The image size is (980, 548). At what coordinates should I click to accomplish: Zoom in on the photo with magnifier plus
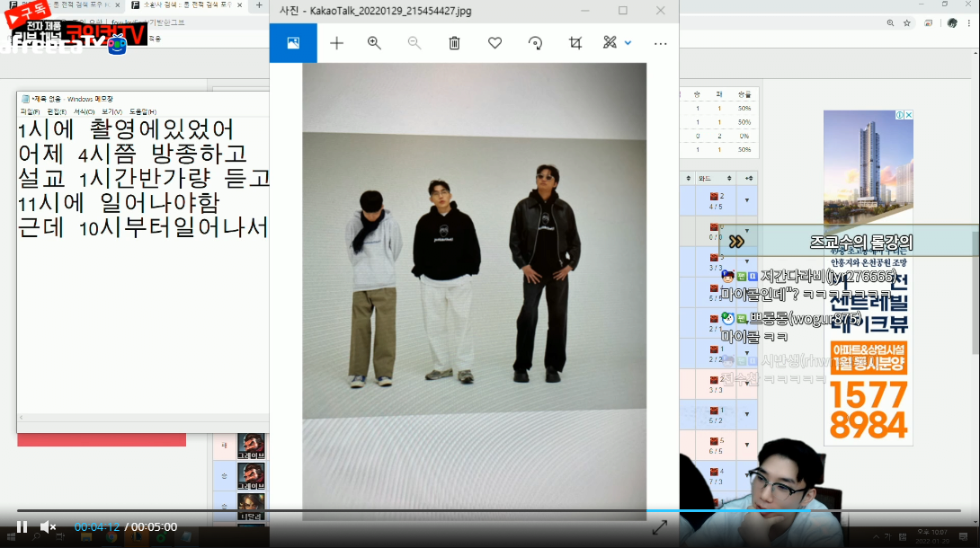point(374,43)
